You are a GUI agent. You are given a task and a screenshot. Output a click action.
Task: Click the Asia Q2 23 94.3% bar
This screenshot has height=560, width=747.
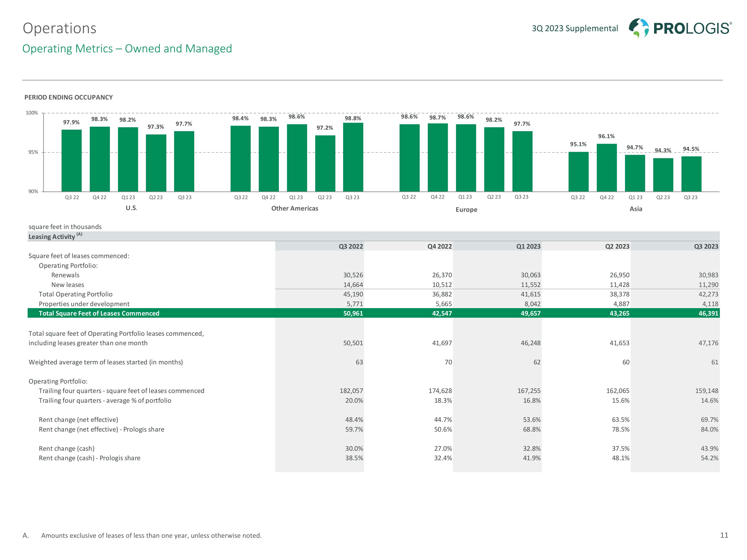663,175
